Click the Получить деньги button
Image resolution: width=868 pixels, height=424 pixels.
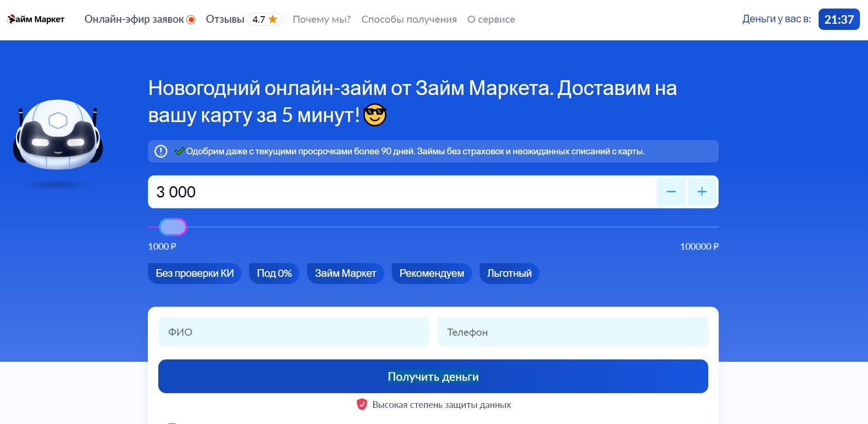point(433,377)
